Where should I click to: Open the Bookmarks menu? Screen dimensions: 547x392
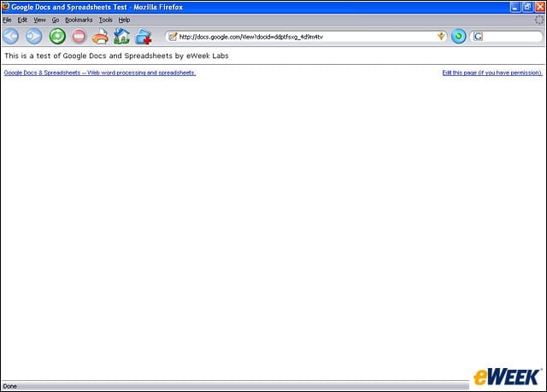79,20
